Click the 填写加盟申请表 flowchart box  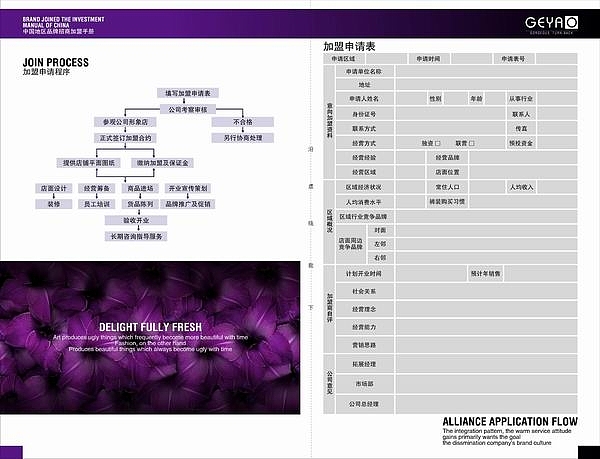point(188,93)
